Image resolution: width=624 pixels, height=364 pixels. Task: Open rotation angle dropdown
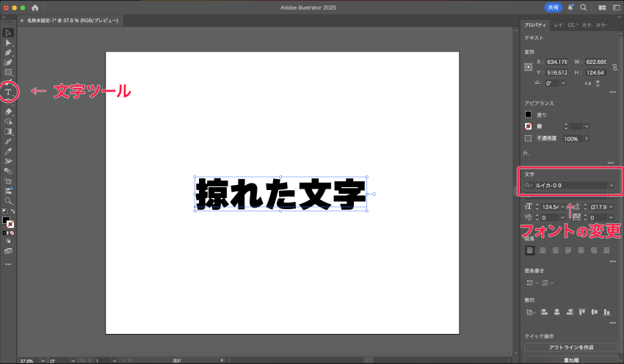(x=563, y=83)
